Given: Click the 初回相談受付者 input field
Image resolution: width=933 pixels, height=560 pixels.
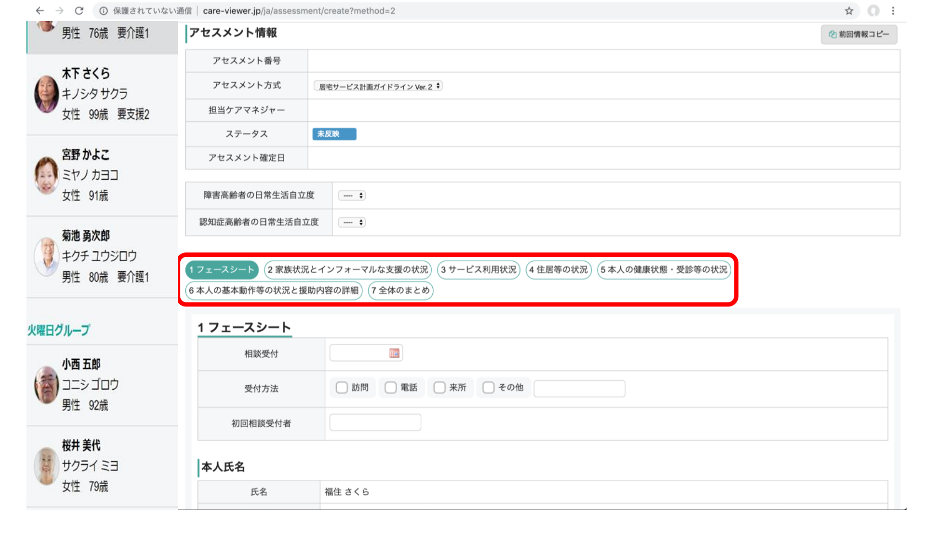Looking at the screenshot, I should coord(375,423).
